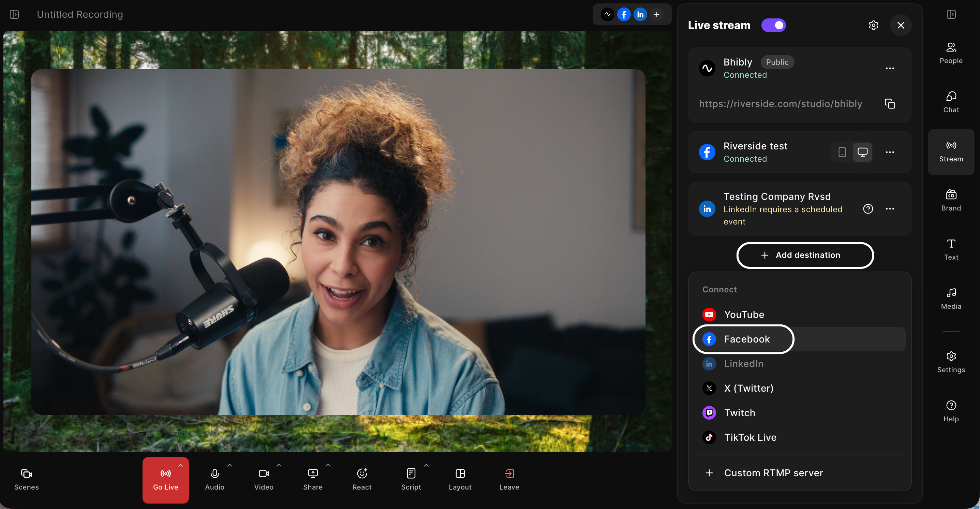The image size is (980, 509).
Task: Open Testing Company Rvsd options menu
Action: point(889,209)
